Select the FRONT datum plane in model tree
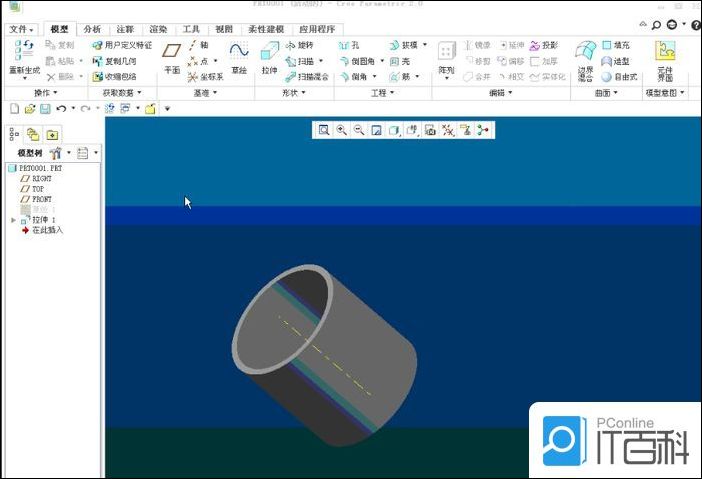The image size is (702, 479). click(x=41, y=199)
